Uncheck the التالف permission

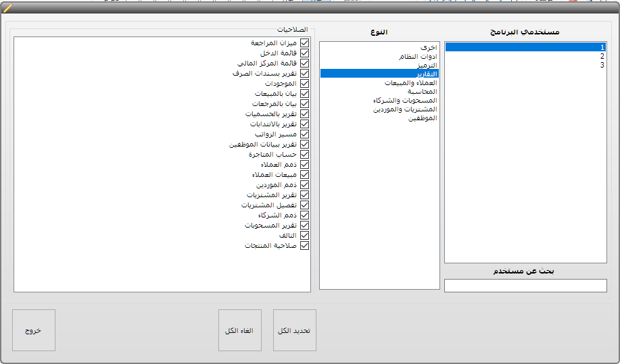pos(304,235)
